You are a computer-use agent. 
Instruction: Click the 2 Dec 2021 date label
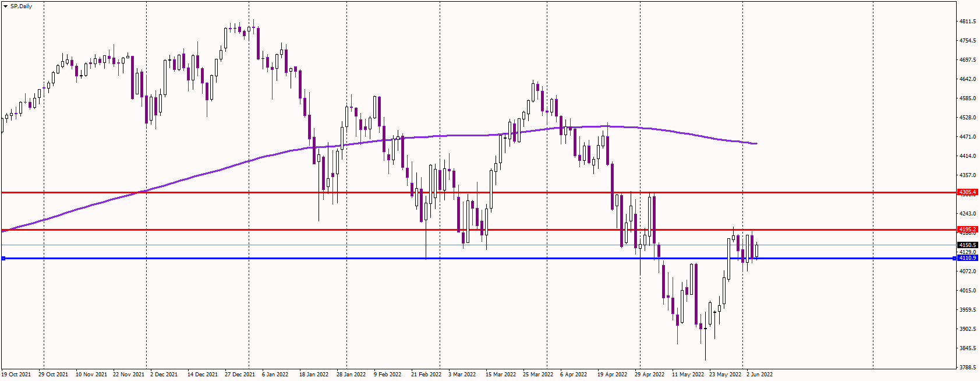[x=164, y=375]
